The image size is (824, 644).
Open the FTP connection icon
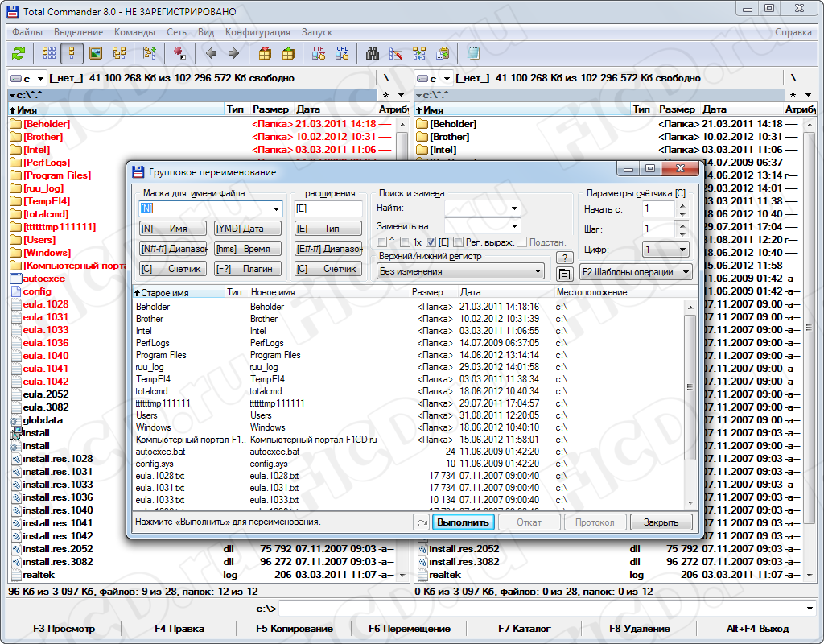[319, 53]
